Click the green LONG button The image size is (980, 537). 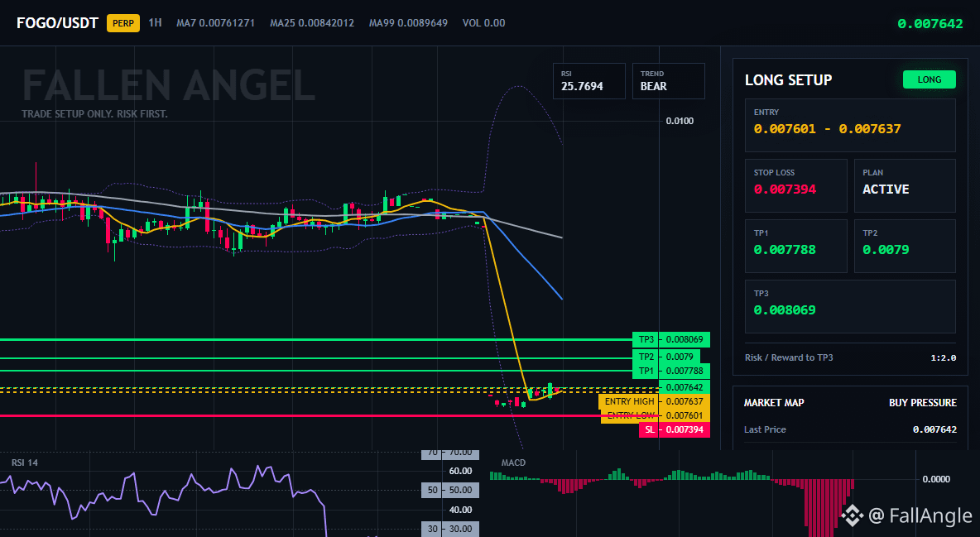pyautogui.click(x=930, y=79)
